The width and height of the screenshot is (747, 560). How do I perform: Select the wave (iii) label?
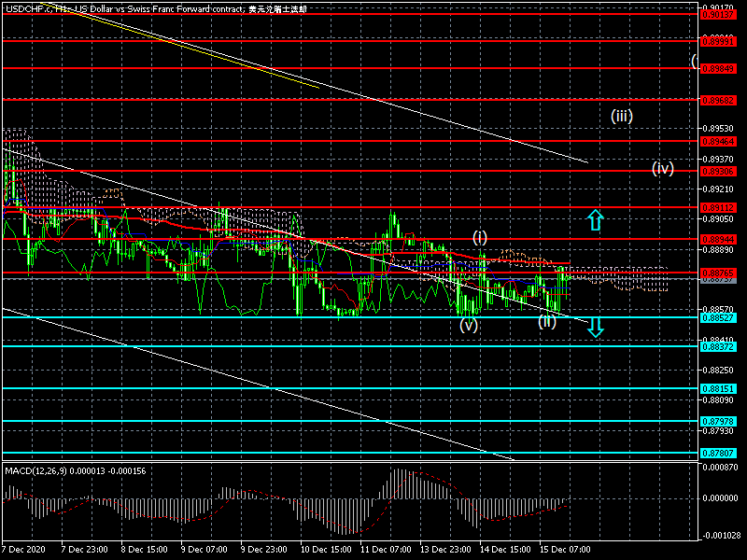point(623,117)
